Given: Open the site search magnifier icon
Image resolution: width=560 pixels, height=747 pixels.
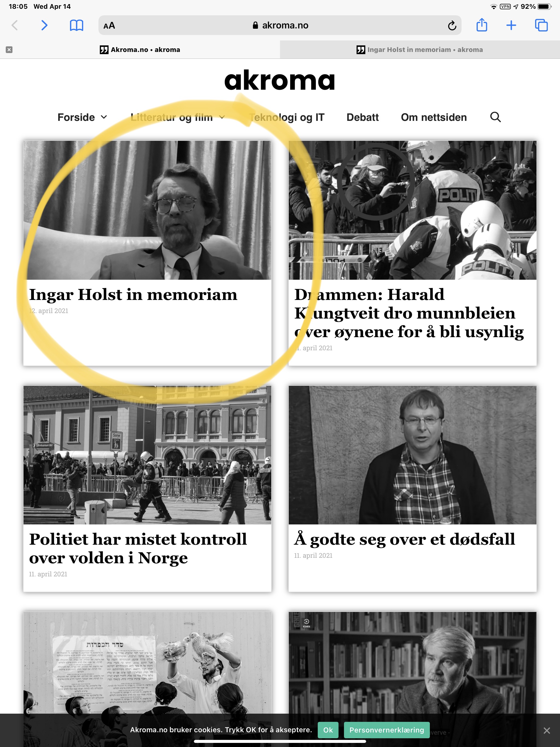Looking at the screenshot, I should tap(495, 117).
